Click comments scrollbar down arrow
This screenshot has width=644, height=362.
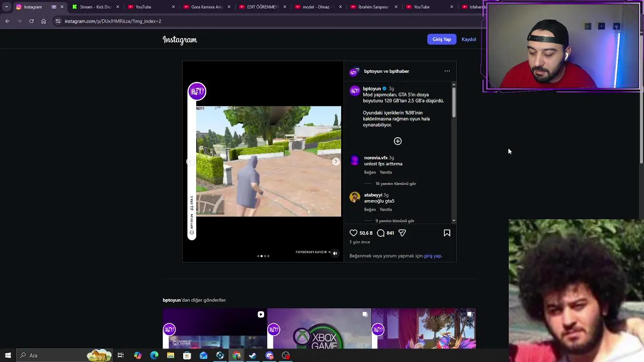pyautogui.click(x=454, y=221)
